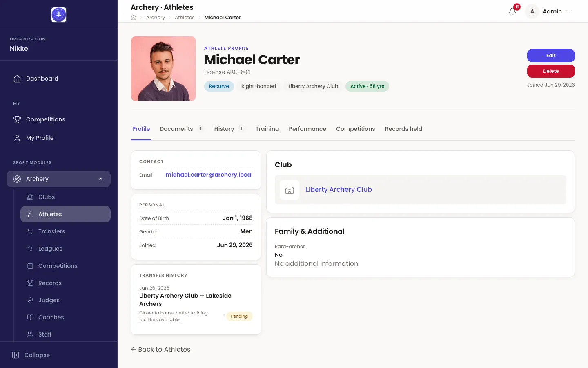Click the Archery target icon

coord(17,179)
